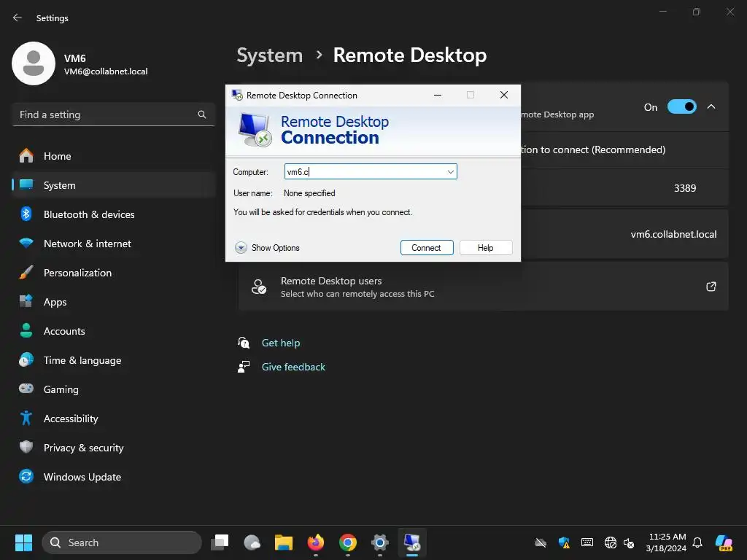
Task: Click the Windows Security tray icon
Action: point(564,542)
